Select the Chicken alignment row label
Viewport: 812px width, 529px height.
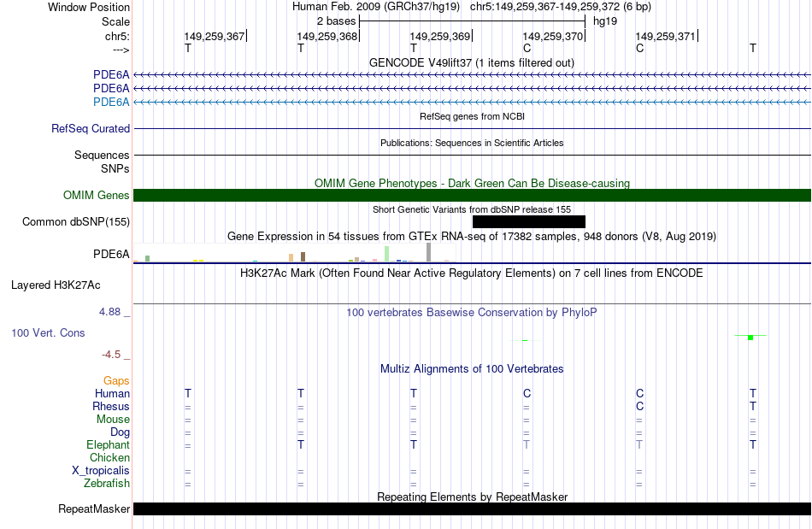click(109, 457)
